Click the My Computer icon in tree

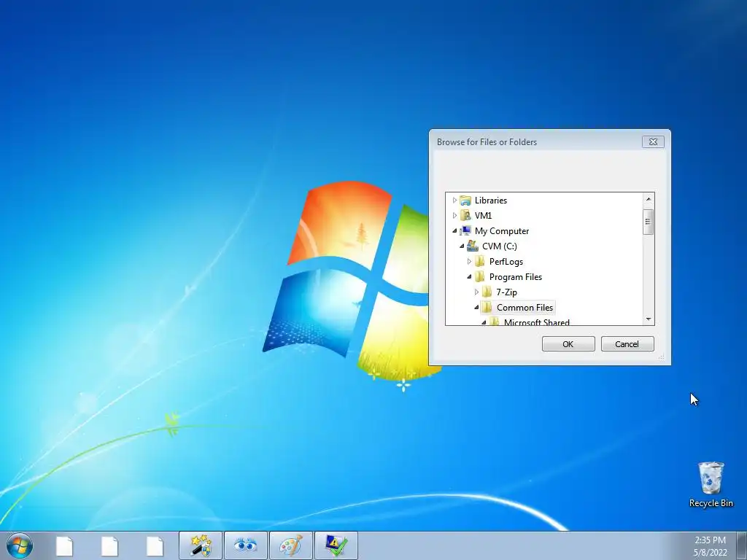(465, 231)
